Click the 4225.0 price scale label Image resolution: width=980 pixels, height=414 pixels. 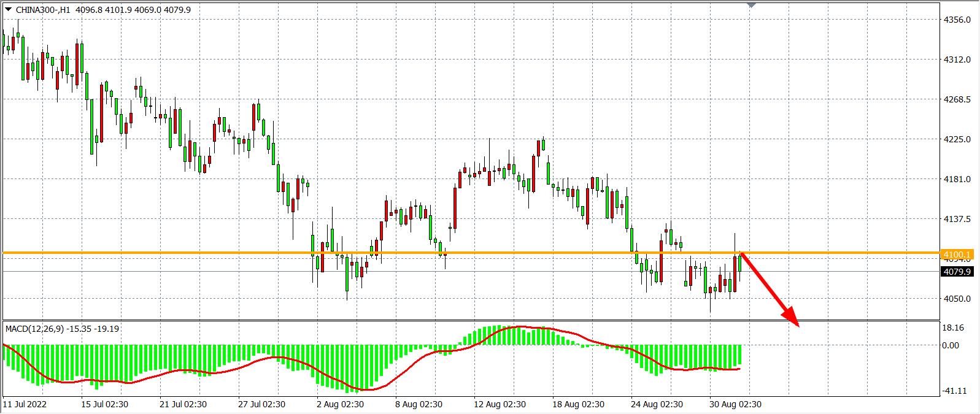(x=957, y=139)
